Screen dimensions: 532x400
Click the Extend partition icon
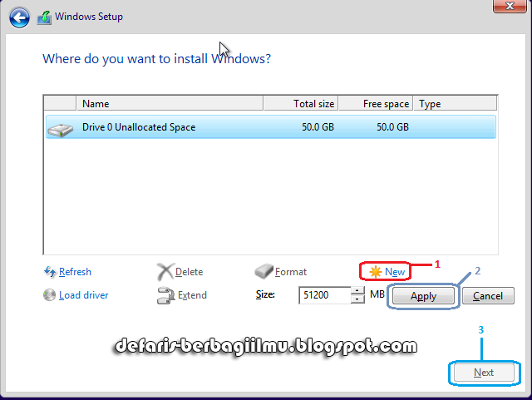(x=165, y=295)
